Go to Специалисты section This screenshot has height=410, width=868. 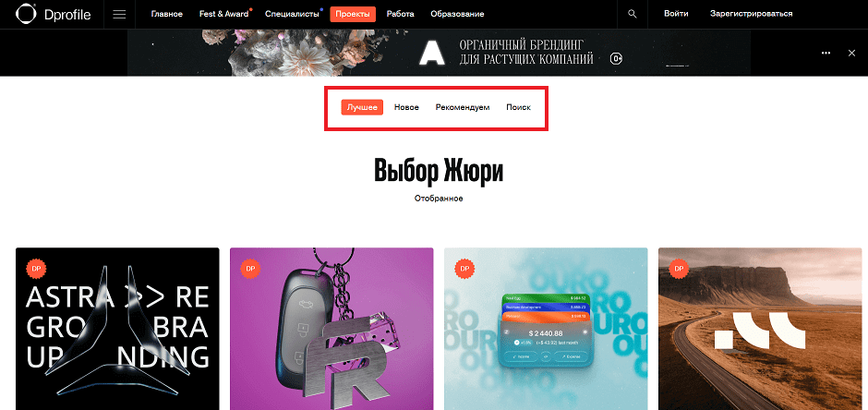(292, 14)
